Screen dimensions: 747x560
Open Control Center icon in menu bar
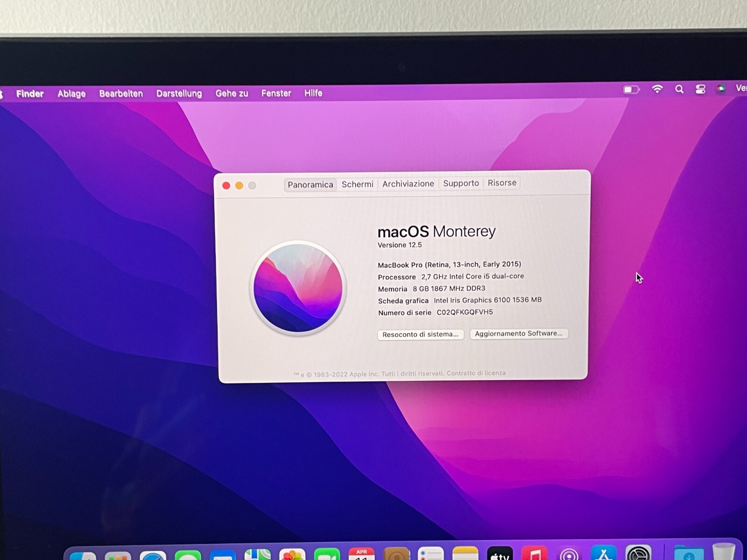pos(700,89)
